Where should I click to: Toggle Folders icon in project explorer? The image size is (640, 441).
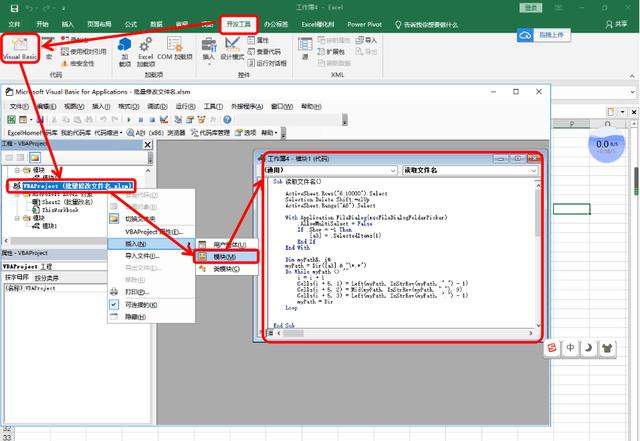click(x=35, y=157)
